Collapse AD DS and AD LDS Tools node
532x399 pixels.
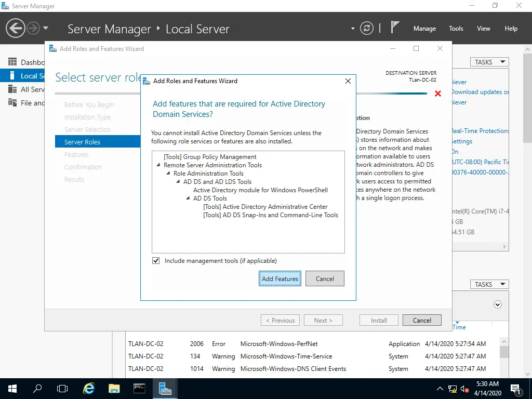point(178,182)
